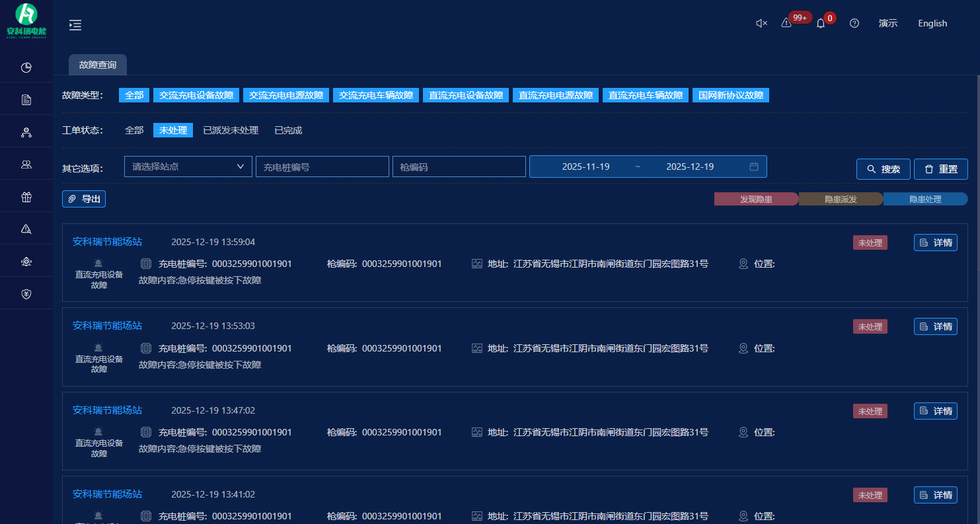Open the gift icon in the sidebar
This screenshot has width=980, height=524.
pos(26,197)
